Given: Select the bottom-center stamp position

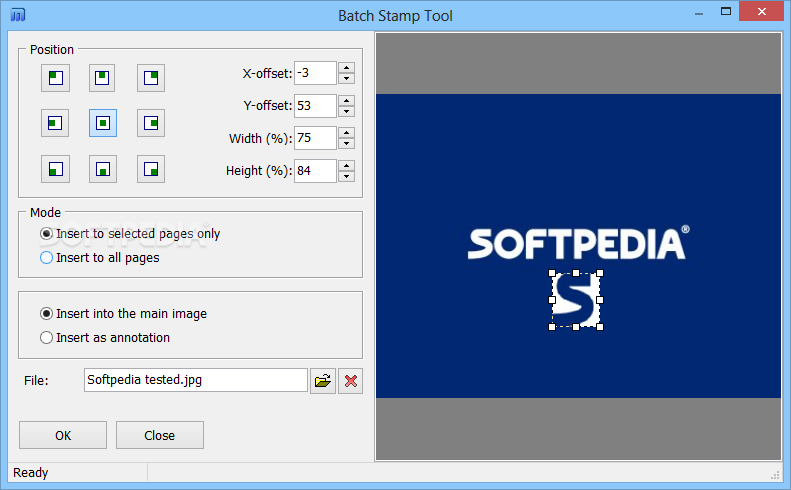Looking at the screenshot, I should click(x=103, y=169).
